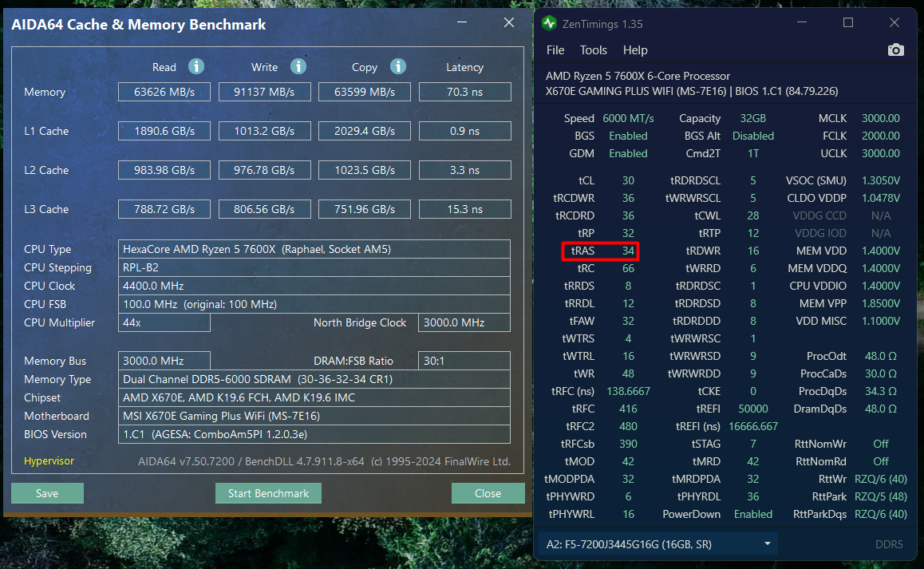Image resolution: width=924 pixels, height=569 pixels.
Task: Click the L3 Cache Copy value box
Action: [365, 209]
